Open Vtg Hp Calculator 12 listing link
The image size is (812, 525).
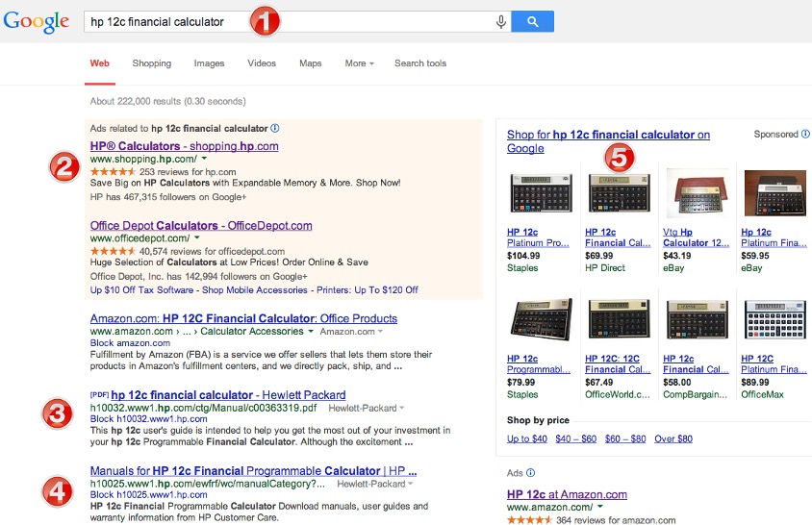[x=696, y=237]
